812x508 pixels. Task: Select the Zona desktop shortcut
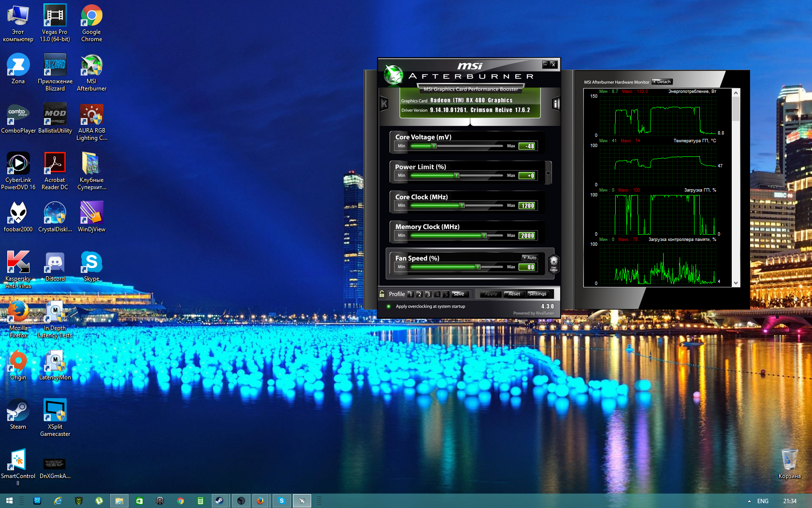click(x=18, y=69)
